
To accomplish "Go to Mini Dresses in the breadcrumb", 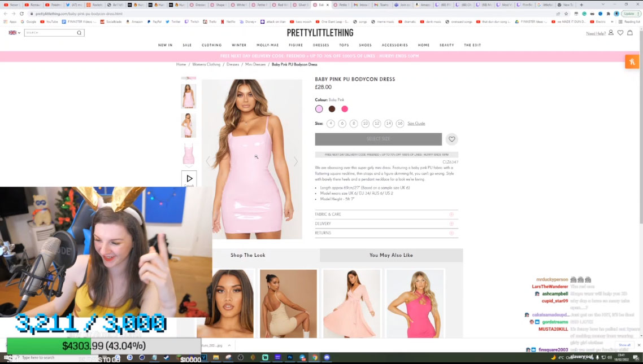I will click(255, 64).
